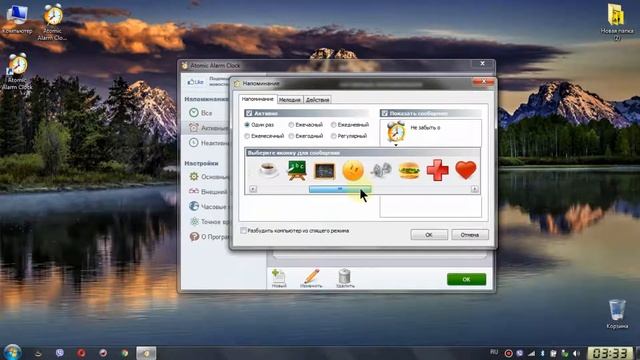640x360 pixels.
Task: Pick the coffee cup message icon
Action: (268, 170)
